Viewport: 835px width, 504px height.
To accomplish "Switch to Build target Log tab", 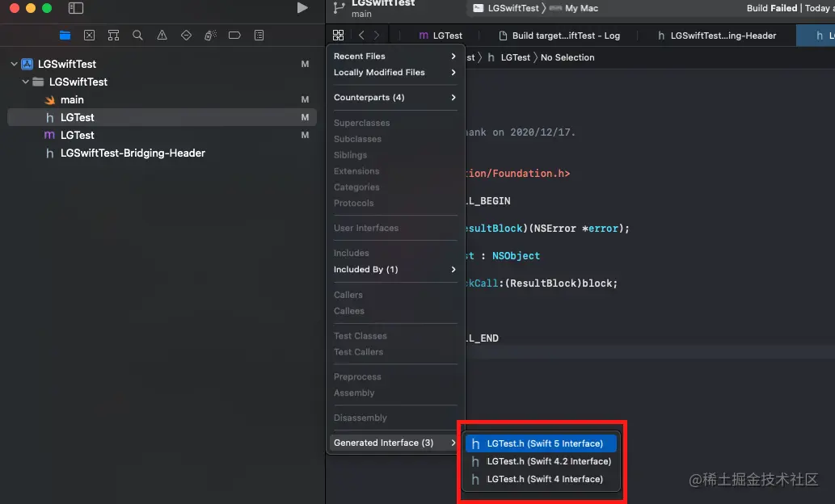I will (x=559, y=36).
